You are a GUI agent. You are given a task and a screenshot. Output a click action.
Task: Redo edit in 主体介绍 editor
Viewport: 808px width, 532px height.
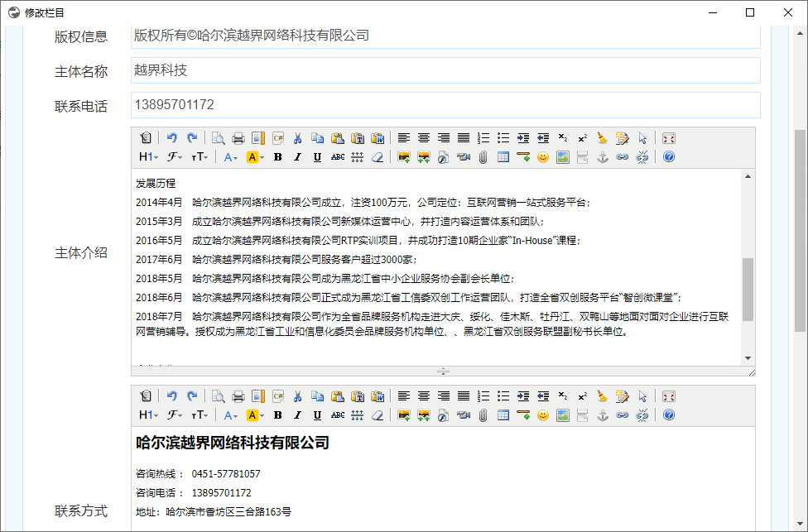coord(192,138)
